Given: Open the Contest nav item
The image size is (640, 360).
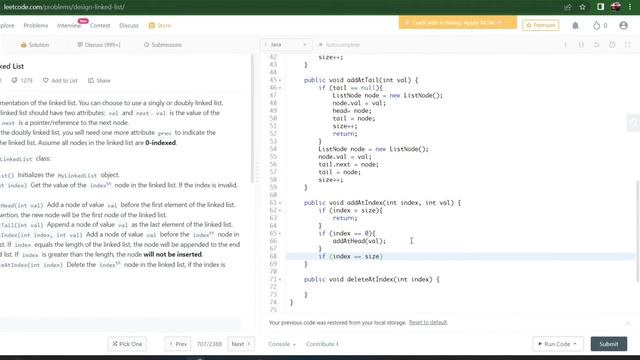Looking at the screenshot, I should click(x=100, y=25).
